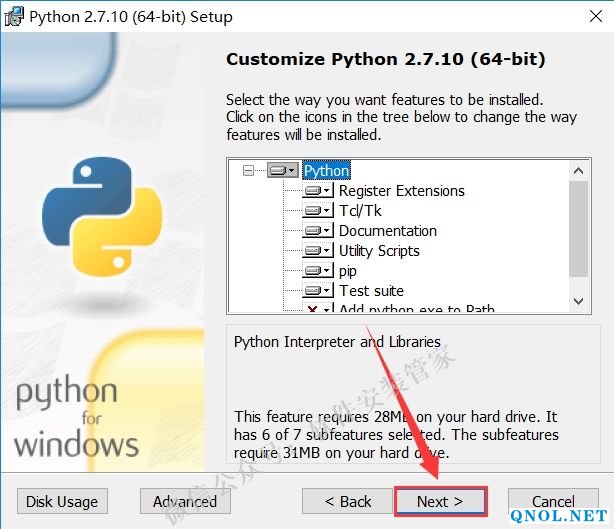614x529 pixels.
Task: Collapse the Python tree node
Action: pyautogui.click(x=249, y=171)
